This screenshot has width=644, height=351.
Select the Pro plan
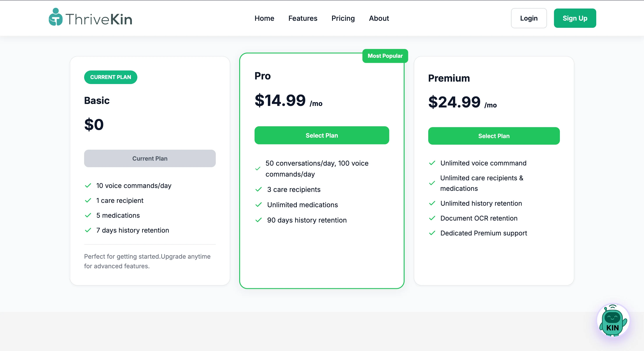pyautogui.click(x=322, y=135)
